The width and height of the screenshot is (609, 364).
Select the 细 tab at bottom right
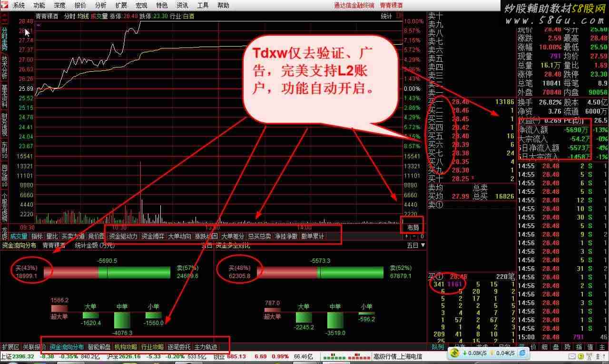click(544, 347)
